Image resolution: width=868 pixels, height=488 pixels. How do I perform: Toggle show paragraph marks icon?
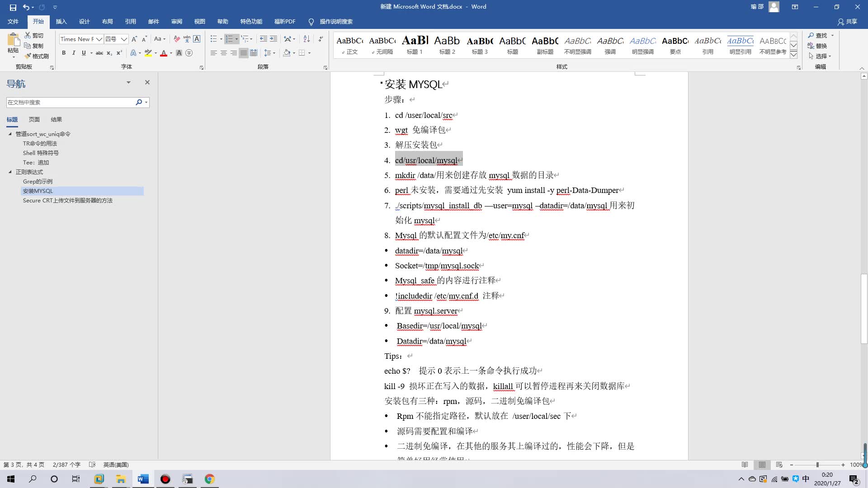point(321,39)
